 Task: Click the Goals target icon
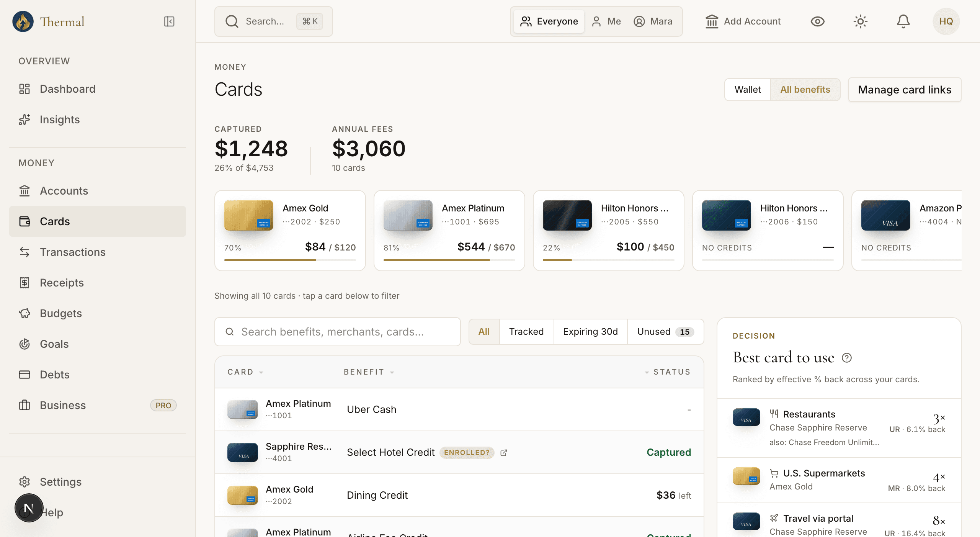tap(24, 344)
